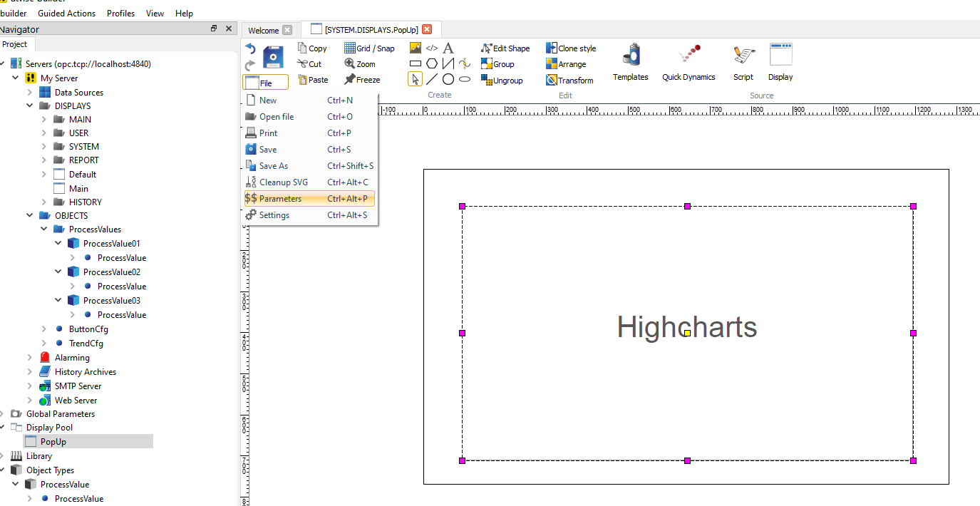The width and height of the screenshot is (980, 506).
Task: Choose Parameters from the File menu
Action: click(309, 199)
